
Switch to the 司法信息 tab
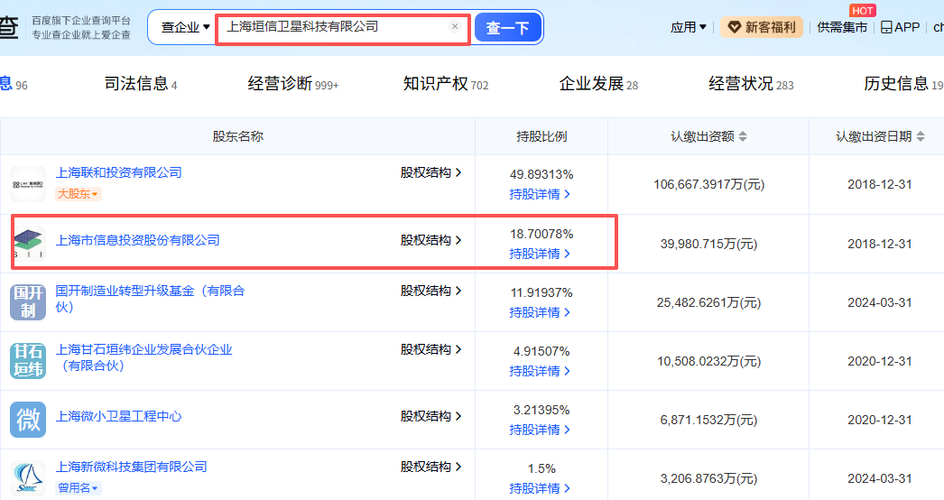pos(140,84)
